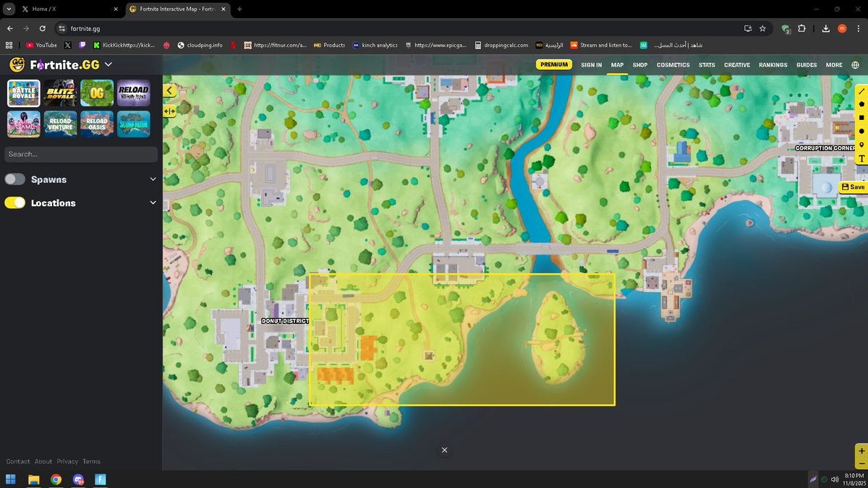
Task: Dismiss with the X below the map
Action: pos(444,450)
